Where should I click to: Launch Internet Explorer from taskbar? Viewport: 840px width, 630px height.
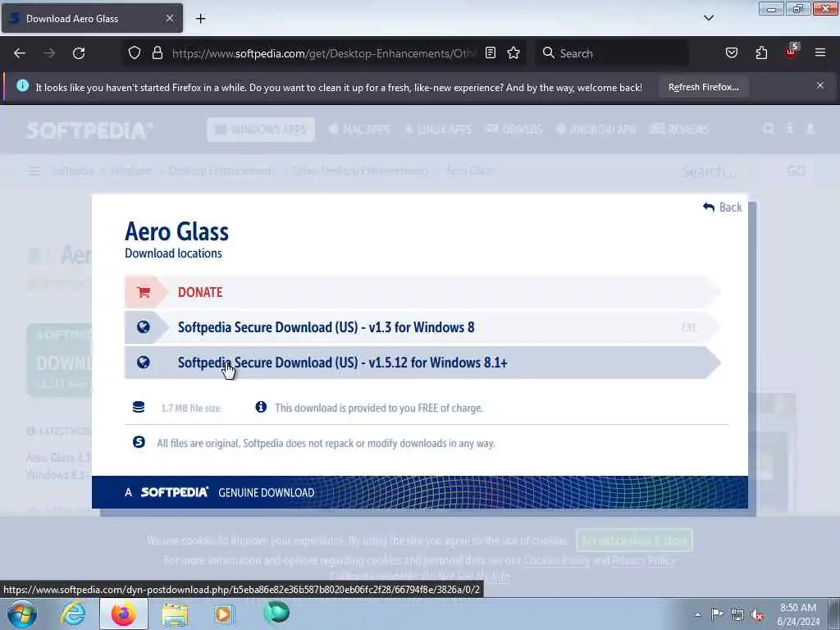pos(73,614)
